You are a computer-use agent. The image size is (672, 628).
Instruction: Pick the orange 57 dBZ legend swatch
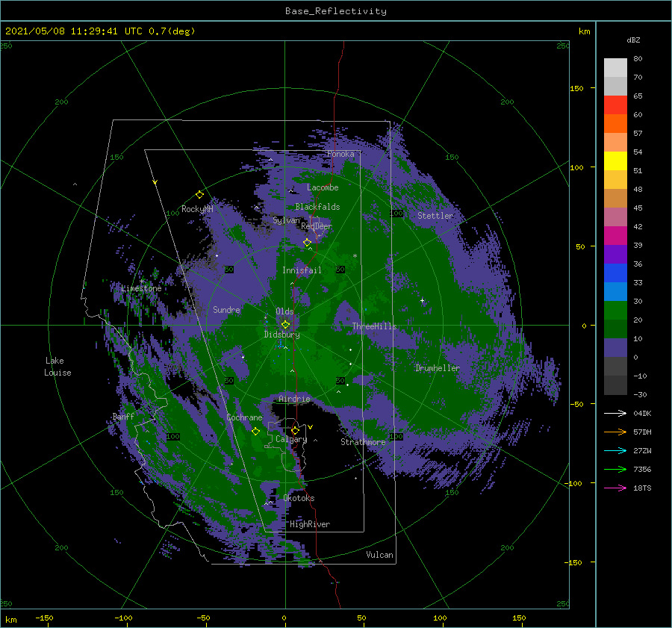click(x=615, y=124)
